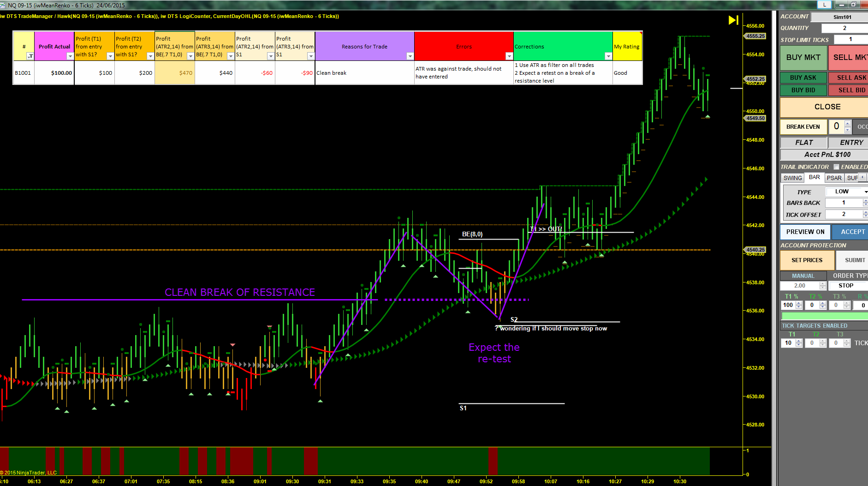Click the FLAT button

803,143
